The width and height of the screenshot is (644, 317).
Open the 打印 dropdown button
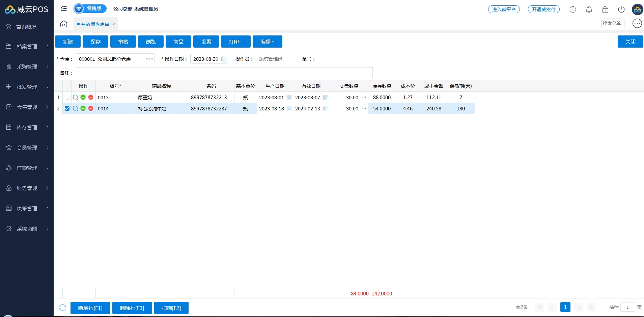(x=235, y=42)
